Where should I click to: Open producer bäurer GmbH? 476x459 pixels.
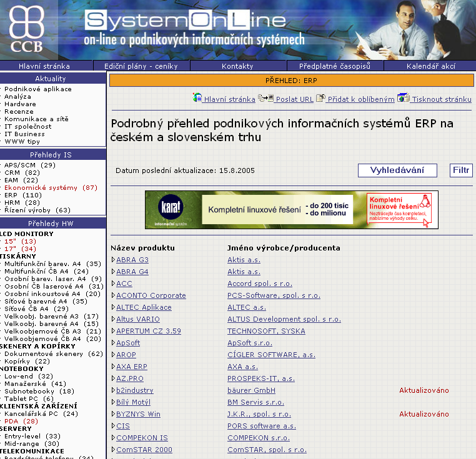point(251,390)
